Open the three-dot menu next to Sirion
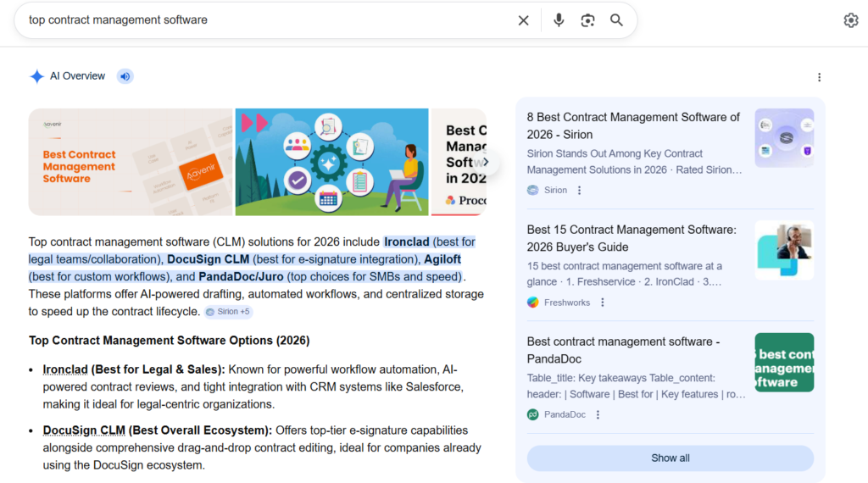This screenshot has width=868, height=483. (x=580, y=191)
